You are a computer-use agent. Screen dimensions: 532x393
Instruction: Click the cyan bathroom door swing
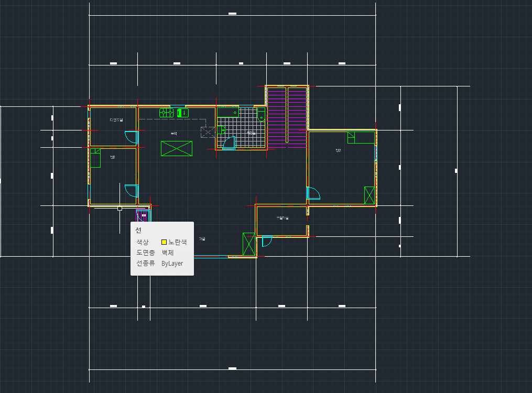click(x=229, y=143)
